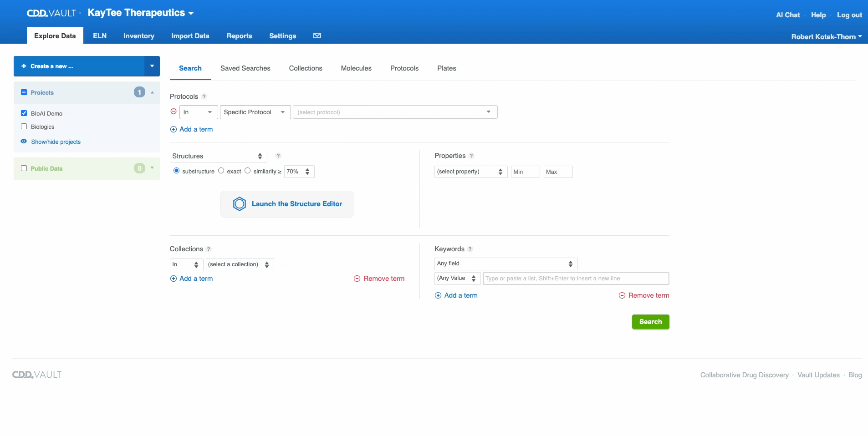
Task: Open the KayTee Therapeutics vault switcher
Action: click(x=141, y=13)
